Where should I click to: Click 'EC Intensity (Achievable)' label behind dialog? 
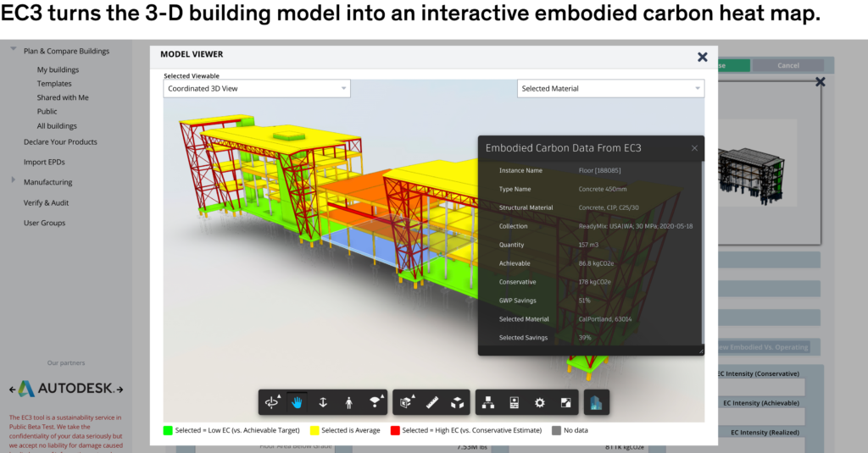tap(761, 403)
